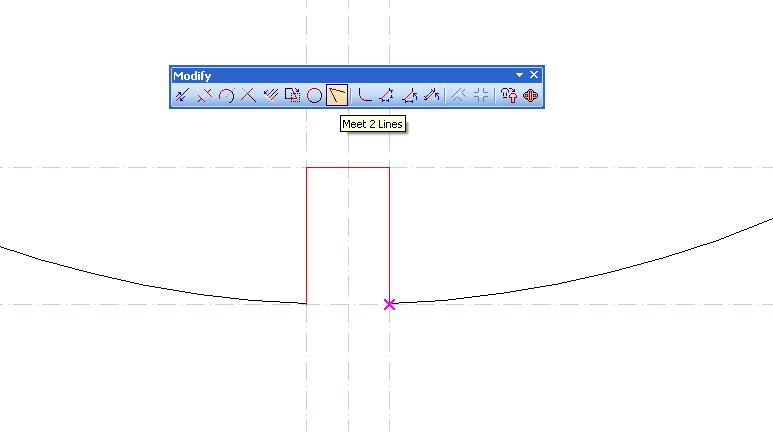The image size is (773, 432).
Task: Click the solid triangle with arrow icon
Action: [409, 96]
